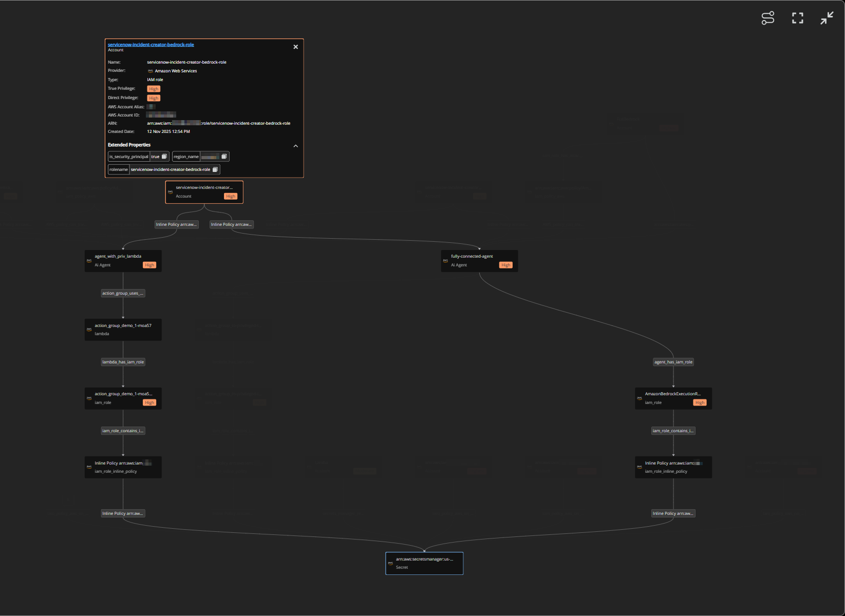Open the graph path layout icon
Viewport: 845px width, 616px height.
pyautogui.click(x=767, y=18)
